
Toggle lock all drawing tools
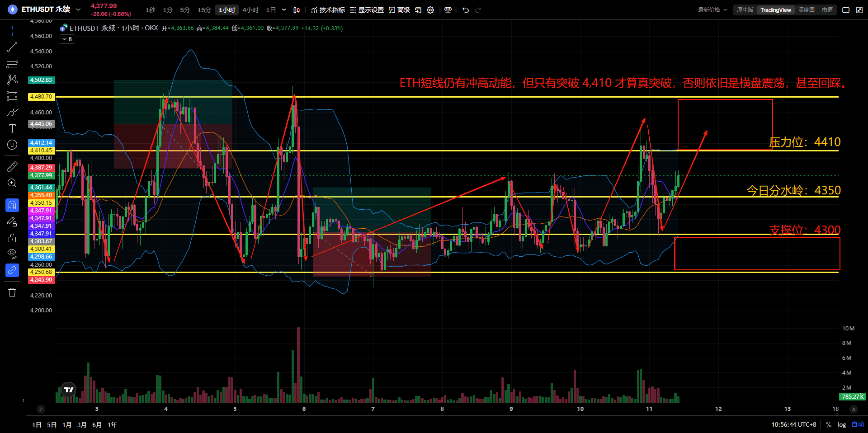[x=12, y=238]
